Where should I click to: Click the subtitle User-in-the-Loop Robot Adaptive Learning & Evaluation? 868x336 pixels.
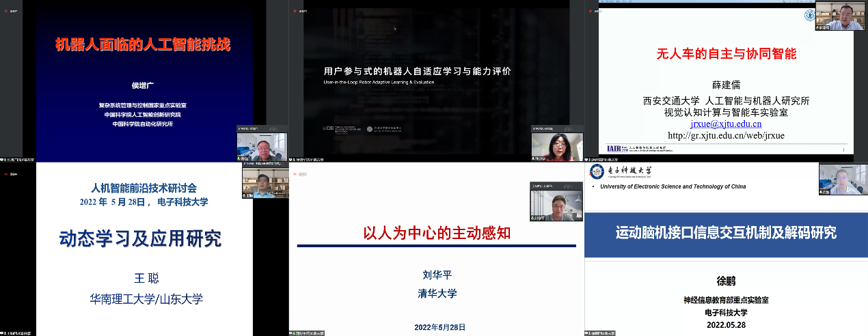tap(379, 83)
